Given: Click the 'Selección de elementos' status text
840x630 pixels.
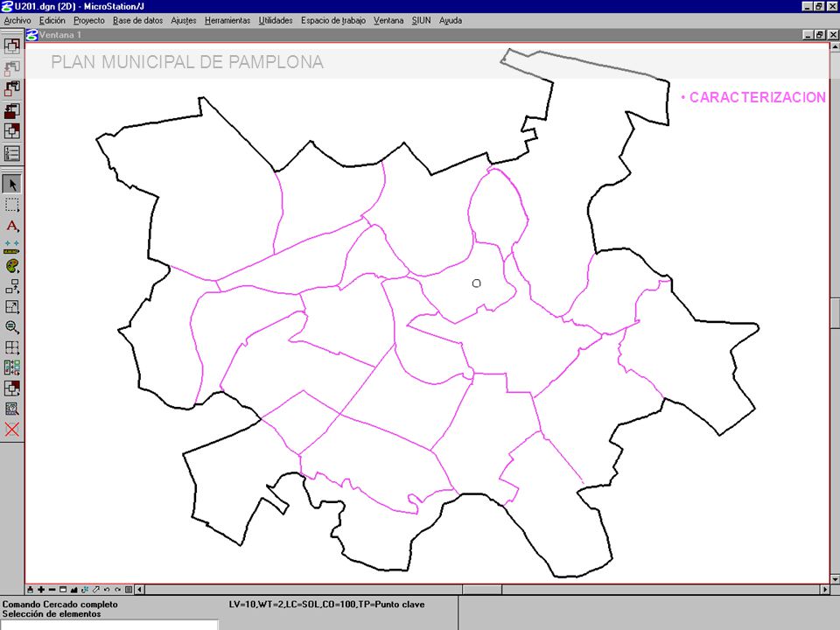Looking at the screenshot, I should (x=52, y=614).
